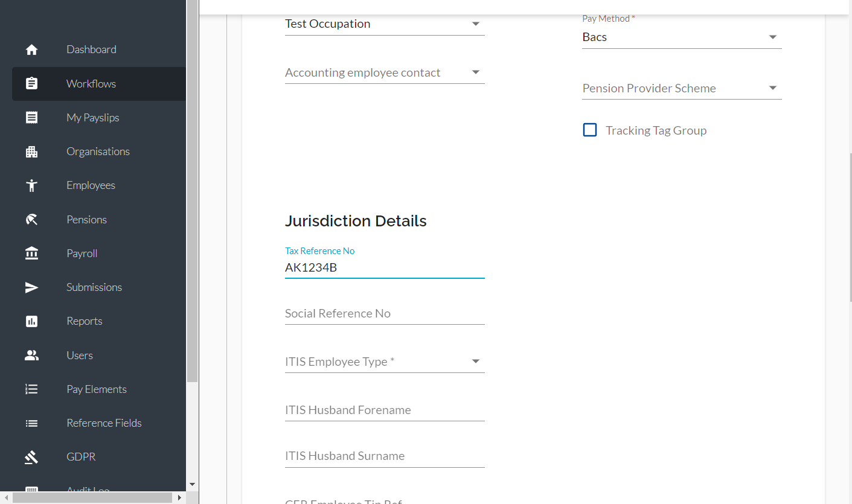Click the Pensions umbrella icon

pyautogui.click(x=32, y=220)
